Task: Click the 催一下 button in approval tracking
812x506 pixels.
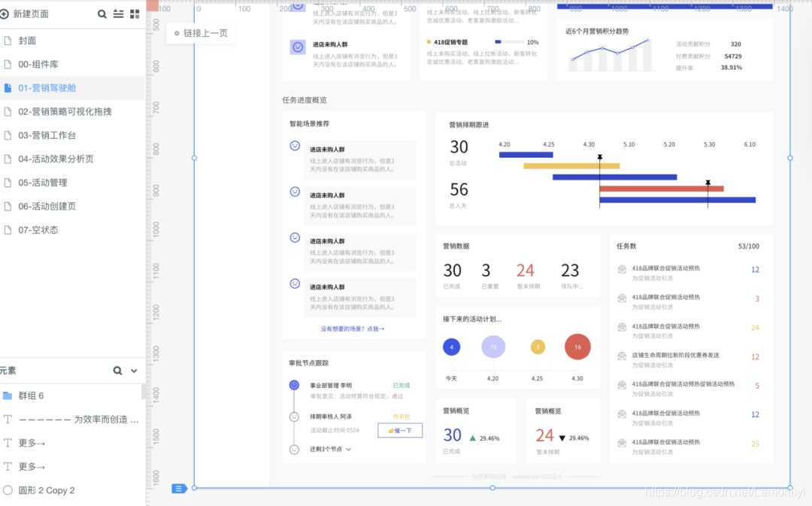Action: 400,430
